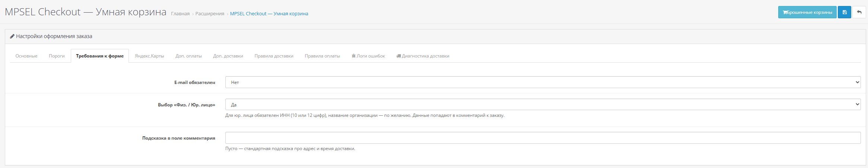
Task: Focus the Подсказка в поле комментария input
Action: tap(543, 138)
